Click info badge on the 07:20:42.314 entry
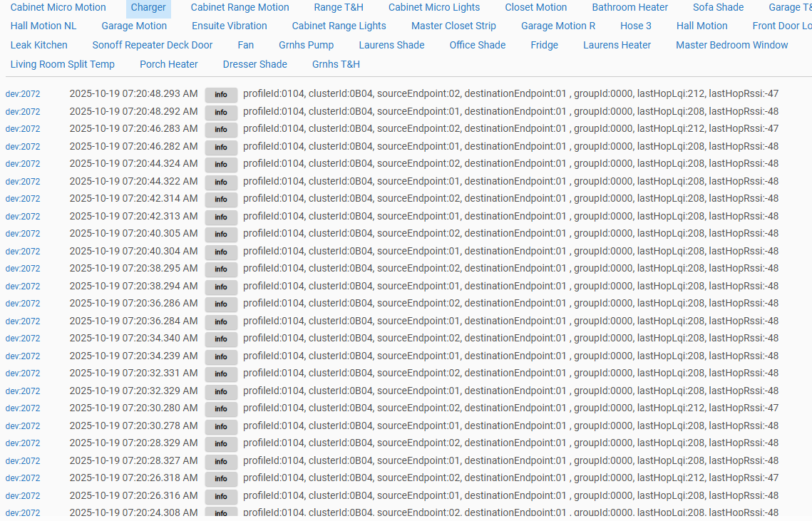 221,199
